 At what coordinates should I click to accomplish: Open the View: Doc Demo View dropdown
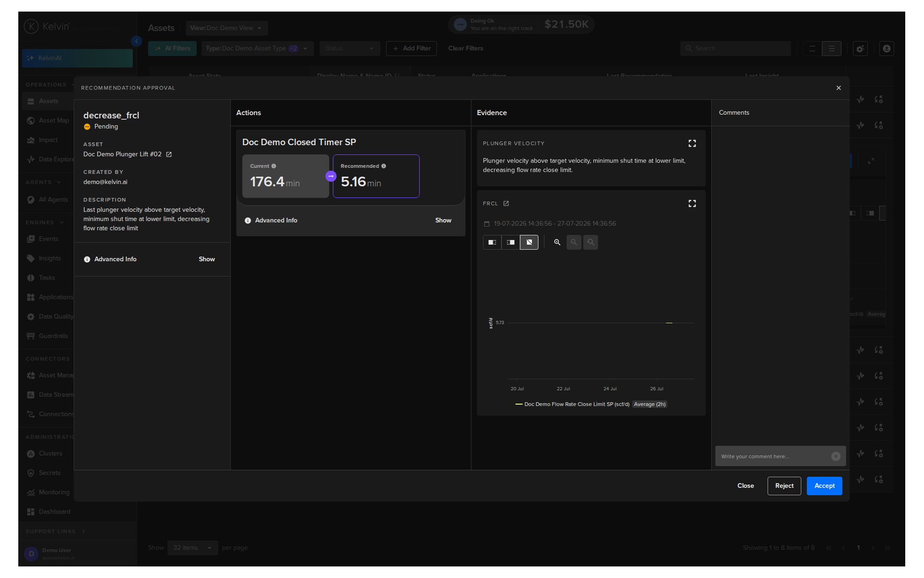pos(227,28)
